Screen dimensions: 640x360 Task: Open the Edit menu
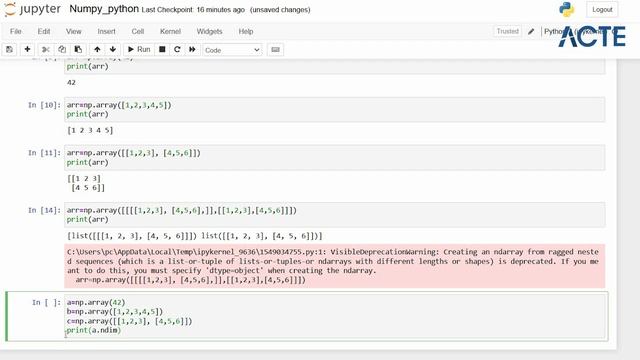pos(44,31)
